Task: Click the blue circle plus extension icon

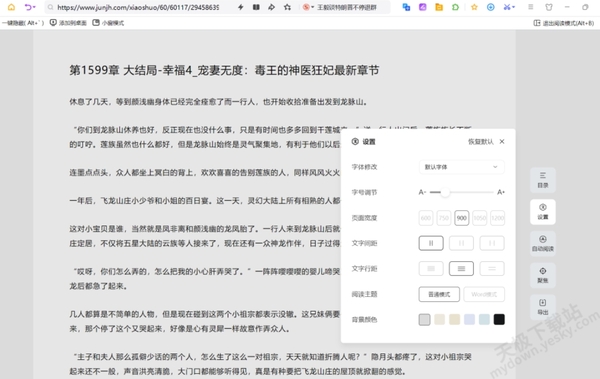Action: pyautogui.click(x=491, y=7)
